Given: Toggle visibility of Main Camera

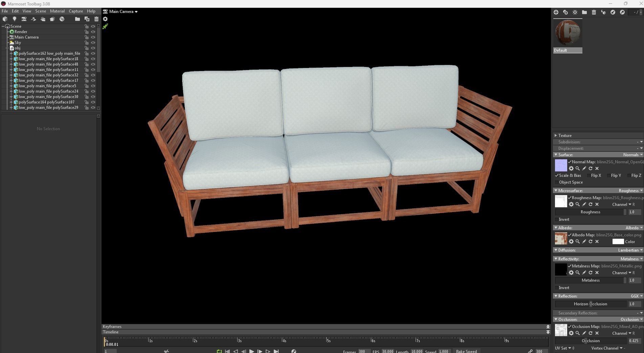Looking at the screenshot, I should tap(93, 37).
